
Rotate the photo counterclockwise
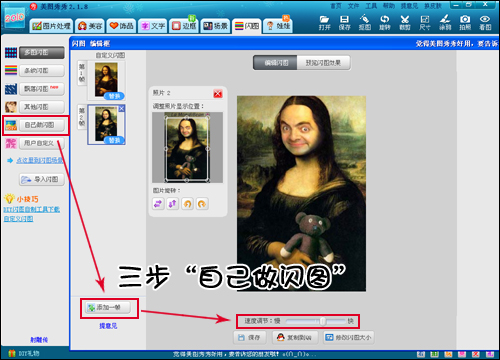point(188,203)
